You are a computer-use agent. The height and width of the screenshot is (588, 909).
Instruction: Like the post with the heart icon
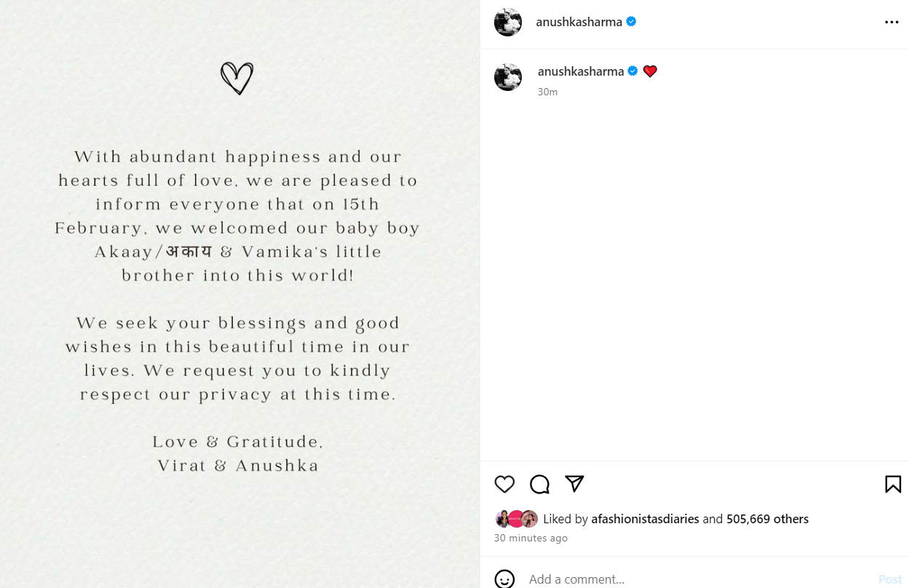coord(504,484)
